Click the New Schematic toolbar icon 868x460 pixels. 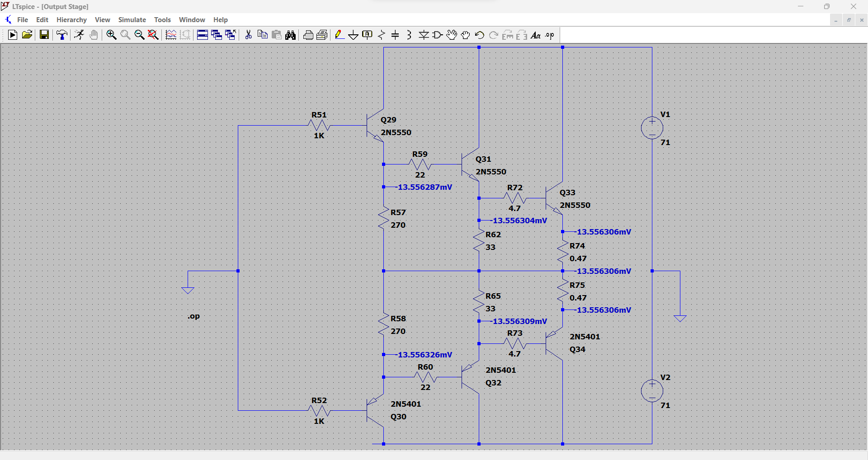click(x=13, y=35)
